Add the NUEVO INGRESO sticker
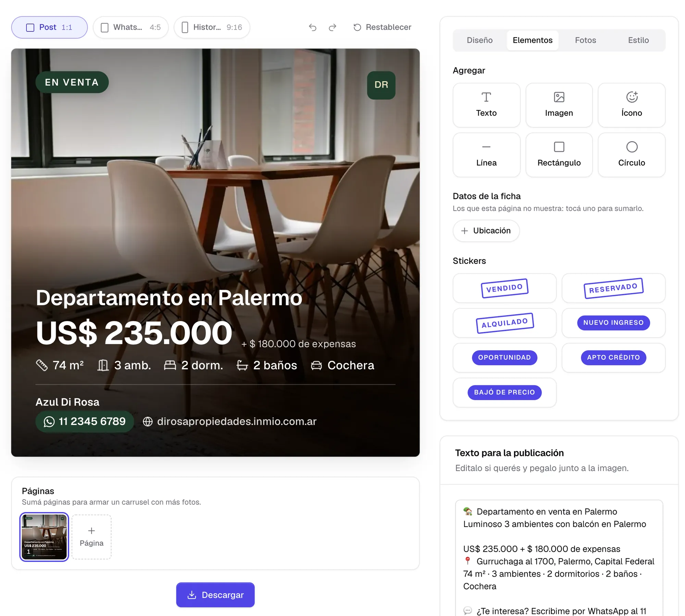The width and height of the screenshot is (685, 616). (x=613, y=323)
